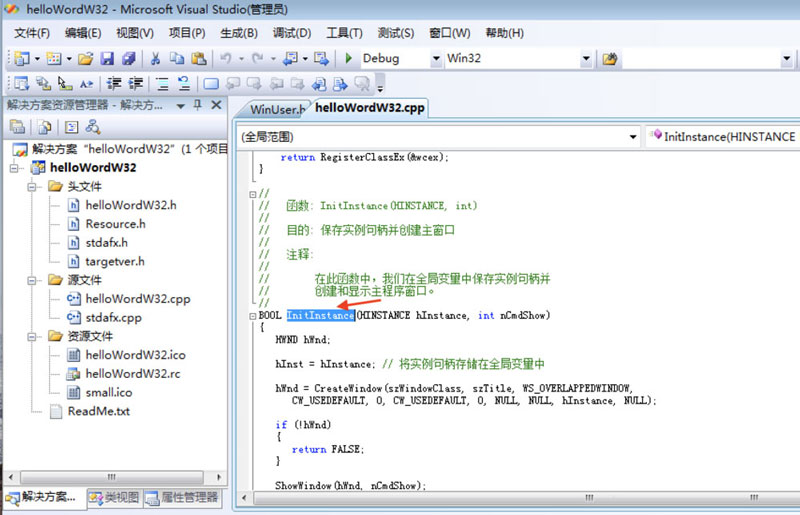Click the Paste clipboard icon
The height and width of the screenshot is (515, 800).
click(x=198, y=58)
